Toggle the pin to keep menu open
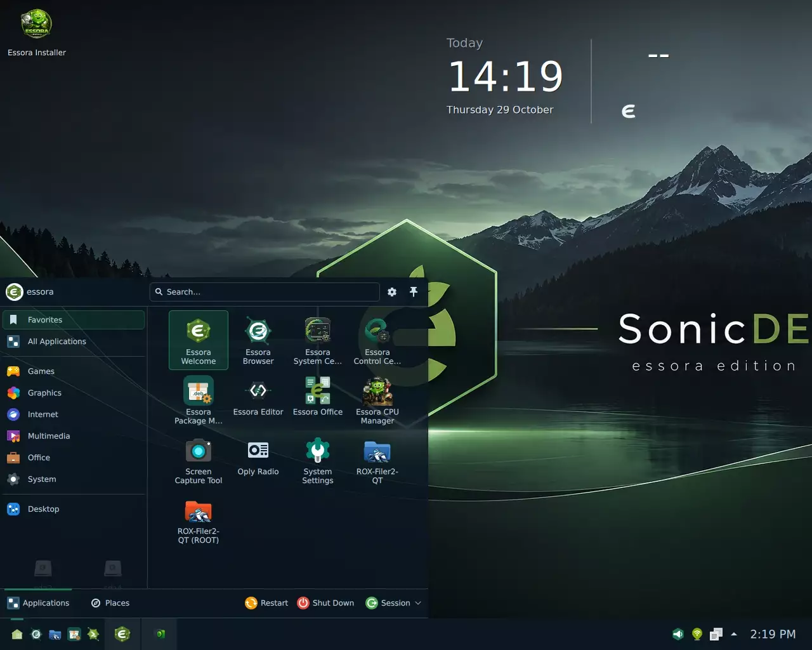Viewport: 812px width, 650px height. (x=414, y=292)
